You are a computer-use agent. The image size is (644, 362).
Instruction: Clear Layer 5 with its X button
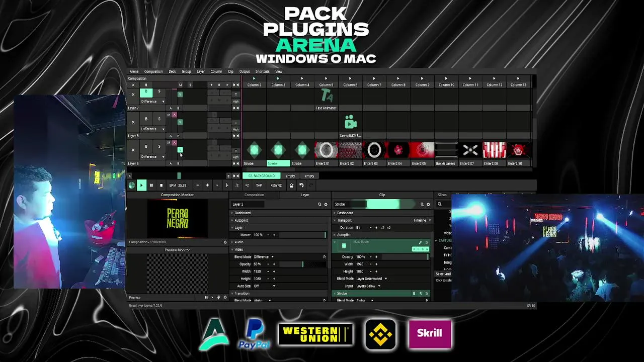[x=133, y=150]
